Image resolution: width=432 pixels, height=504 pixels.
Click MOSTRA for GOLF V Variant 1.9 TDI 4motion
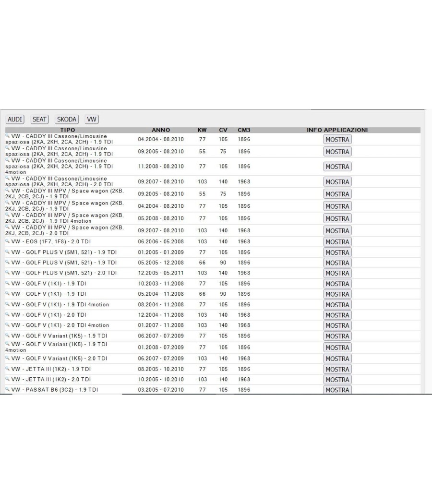[337, 348]
